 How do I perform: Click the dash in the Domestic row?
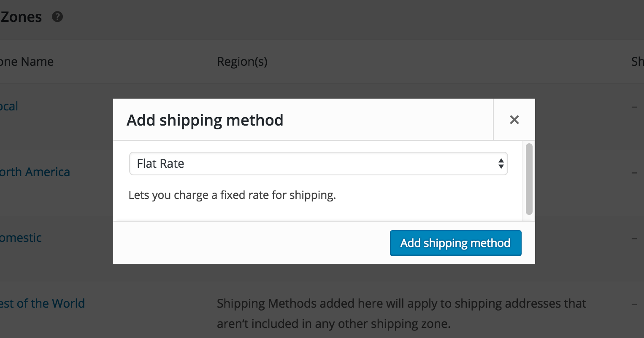[634, 239]
